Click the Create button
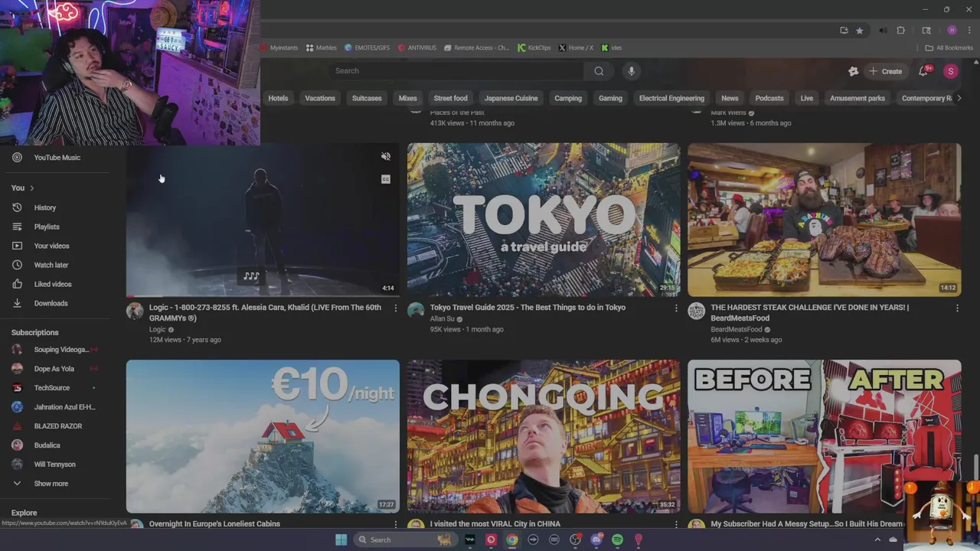This screenshot has height=551, width=980. click(x=885, y=71)
